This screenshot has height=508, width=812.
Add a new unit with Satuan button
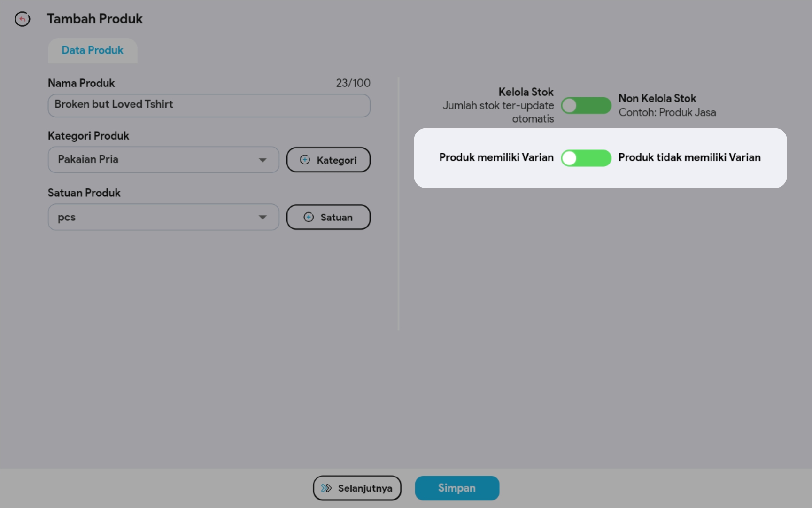(x=328, y=217)
